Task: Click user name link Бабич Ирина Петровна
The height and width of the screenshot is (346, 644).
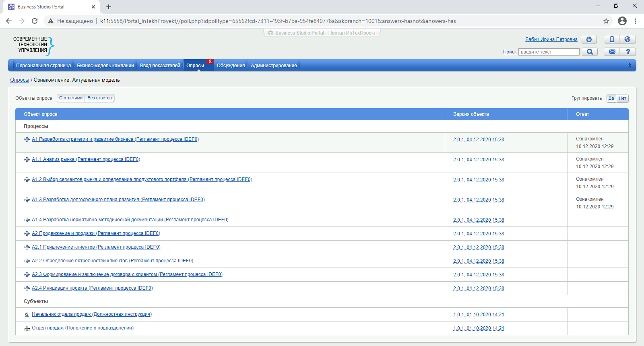Action: [551, 39]
